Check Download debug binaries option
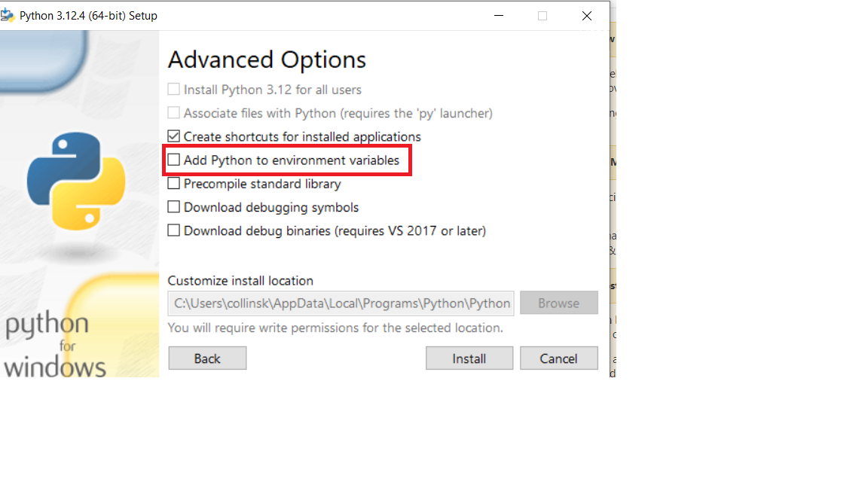The width and height of the screenshot is (868, 488). (174, 230)
